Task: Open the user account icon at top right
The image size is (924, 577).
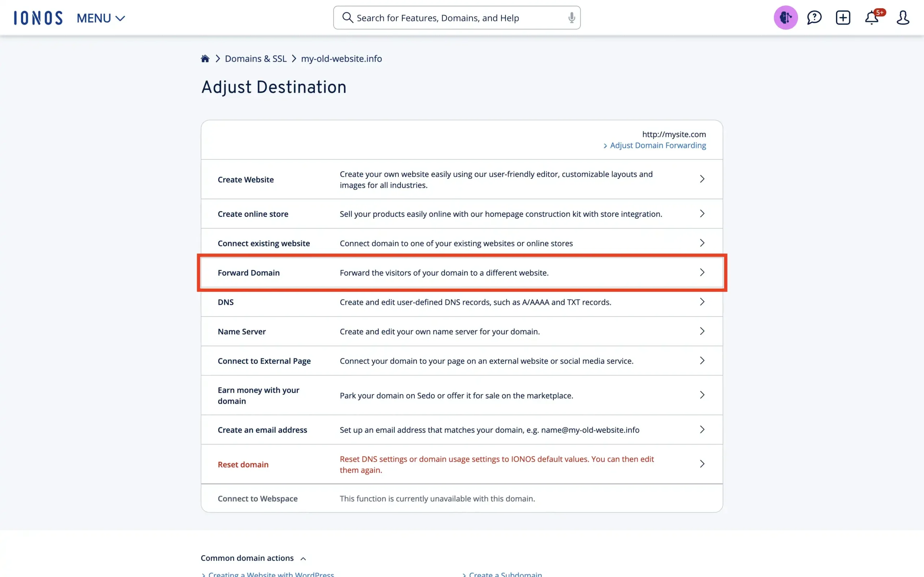Action: pyautogui.click(x=903, y=18)
